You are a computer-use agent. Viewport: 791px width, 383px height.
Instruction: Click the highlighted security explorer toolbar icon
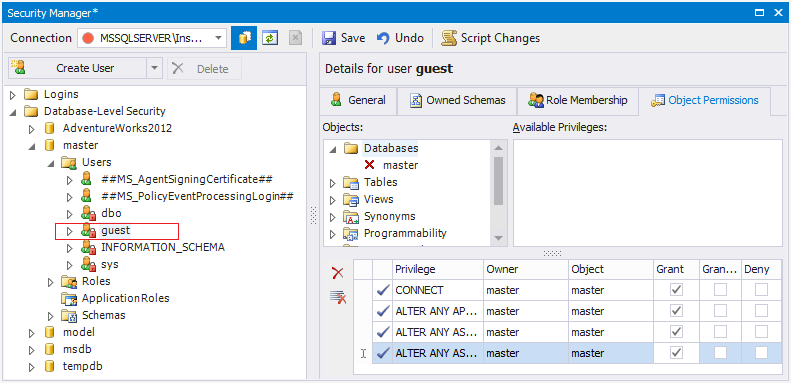[x=244, y=38]
